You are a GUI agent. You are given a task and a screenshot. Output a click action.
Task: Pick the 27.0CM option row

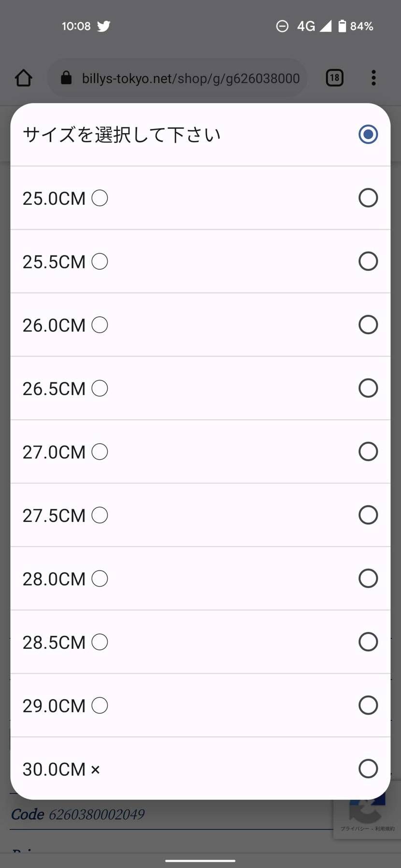pos(200,452)
